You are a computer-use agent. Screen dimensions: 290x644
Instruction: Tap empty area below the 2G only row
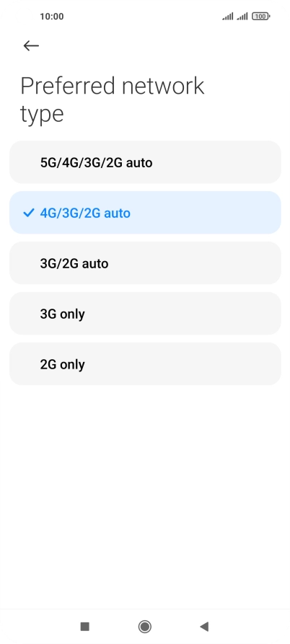tap(145, 493)
